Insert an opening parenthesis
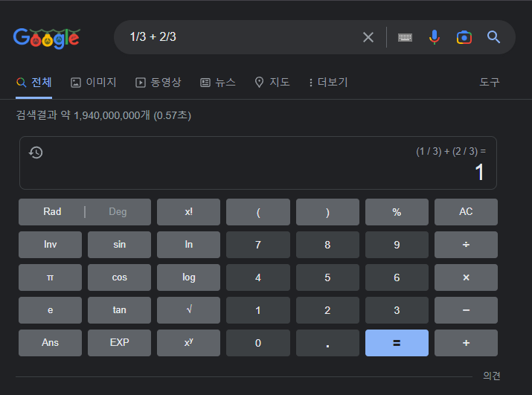The width and height of the screenshot is (532, 395). tap(258, 212)
